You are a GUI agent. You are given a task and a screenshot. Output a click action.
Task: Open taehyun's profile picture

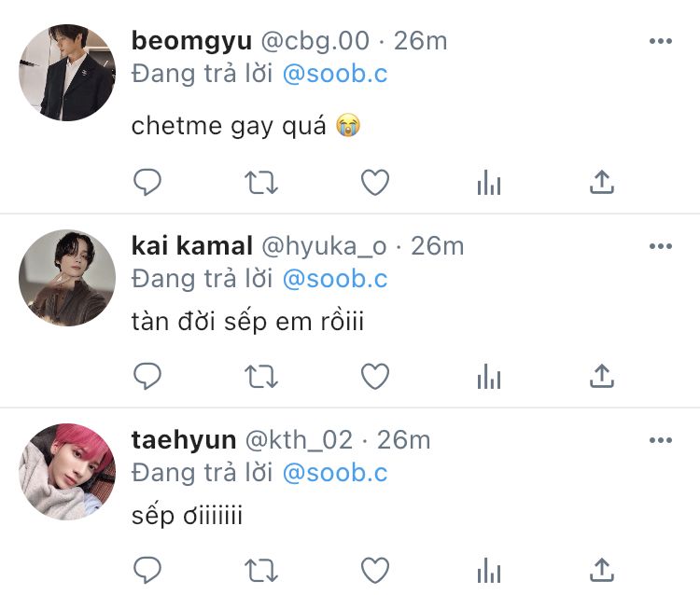pos(67,472)
